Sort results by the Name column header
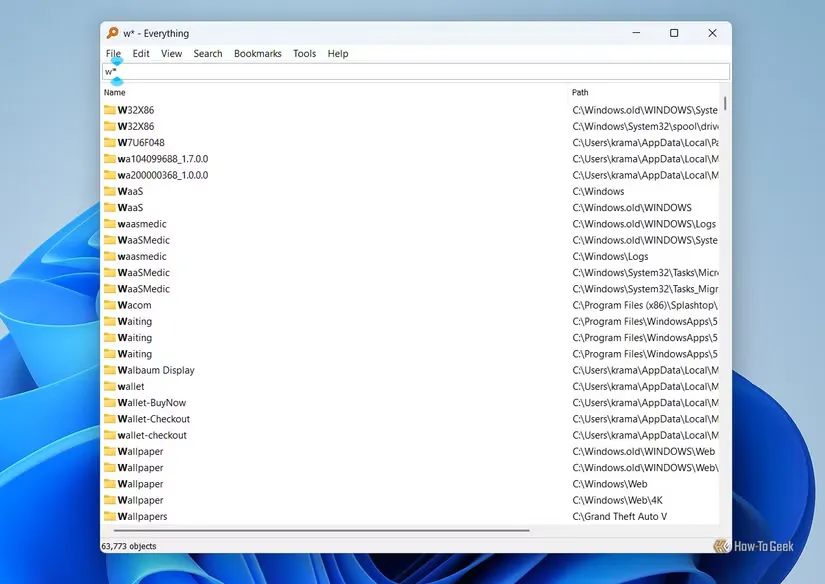This screenshot has width=825, height=584. click(114, 92)
